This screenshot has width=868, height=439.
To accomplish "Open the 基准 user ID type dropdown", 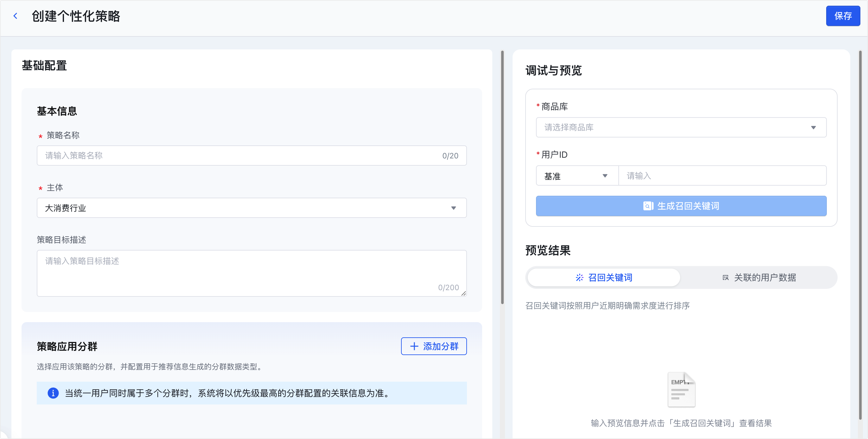I will pos(577,175).
